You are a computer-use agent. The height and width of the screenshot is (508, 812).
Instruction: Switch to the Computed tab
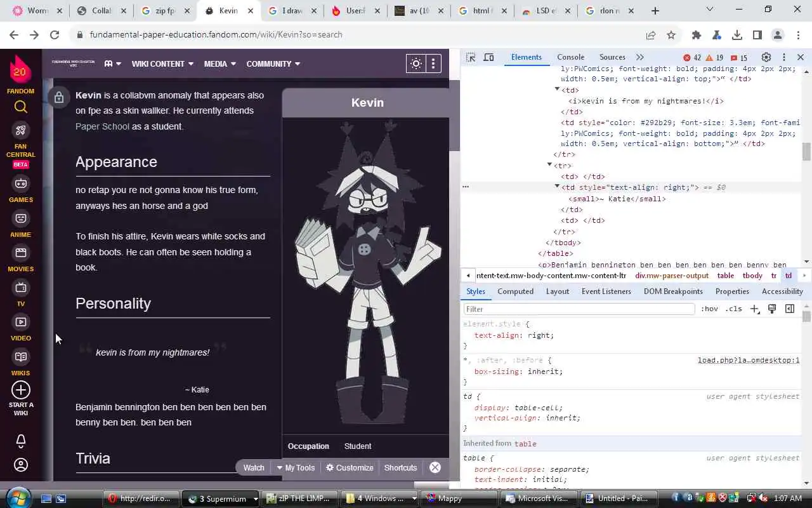515,291
